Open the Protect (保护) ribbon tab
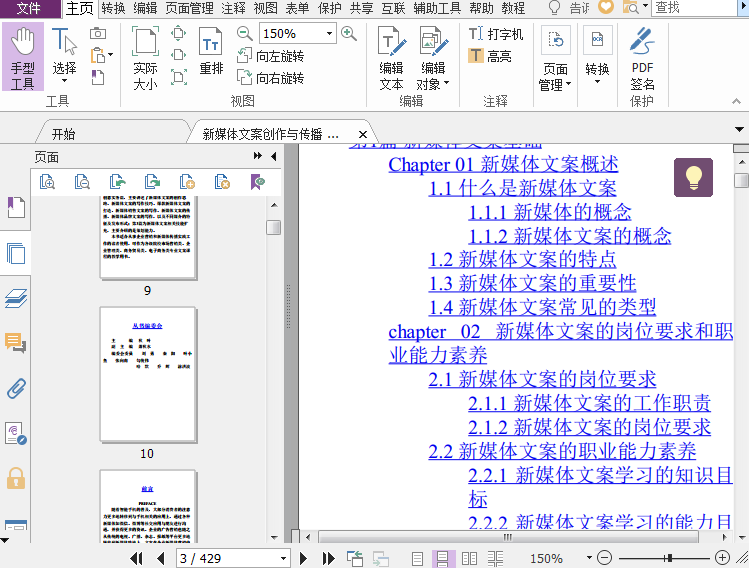The width and height of the screenshot is (749, 568). pos(329,8)
